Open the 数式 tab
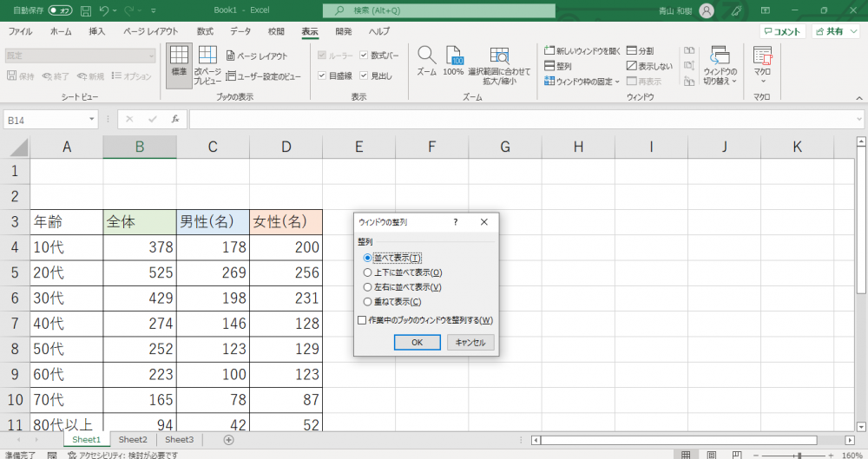This screenshot has width=868, height=459. point(205,31)
